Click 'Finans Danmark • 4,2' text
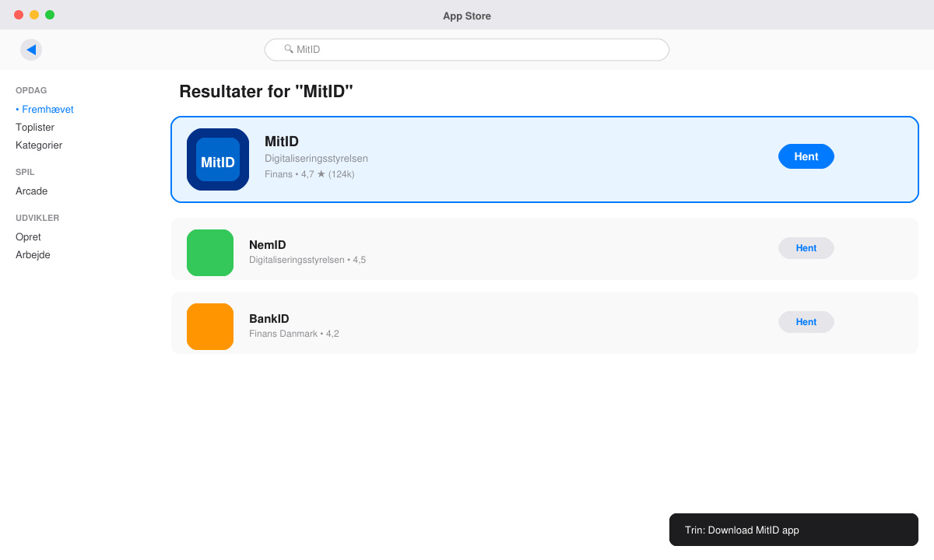 click(294, 334)
